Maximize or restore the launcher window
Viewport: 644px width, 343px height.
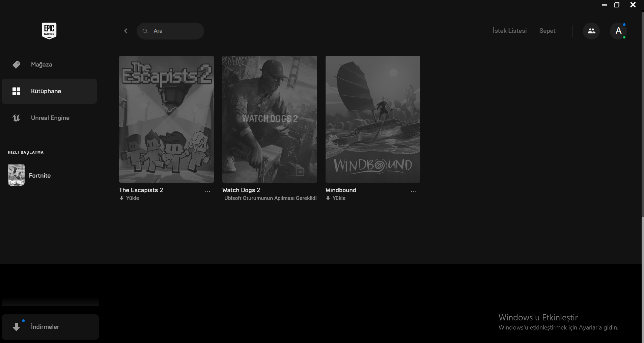click(617, 5)
